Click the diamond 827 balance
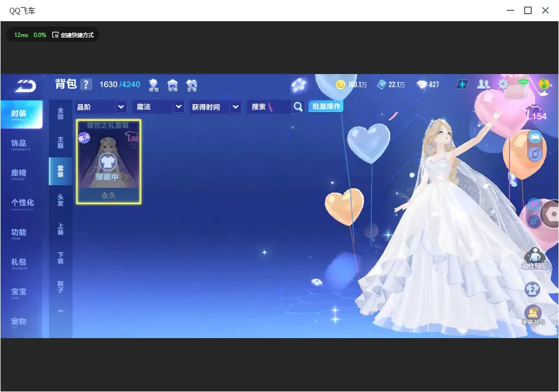The image size is (559, 392). 428,84
